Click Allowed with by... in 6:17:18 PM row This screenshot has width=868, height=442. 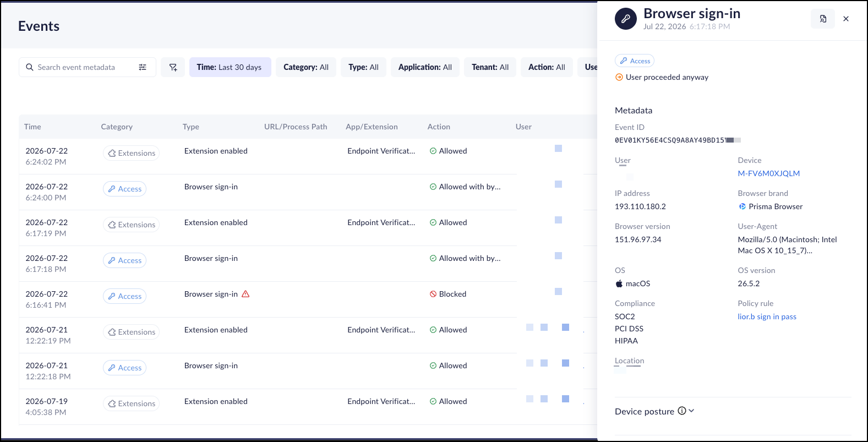pyautogui.click(x=465, y=258)
